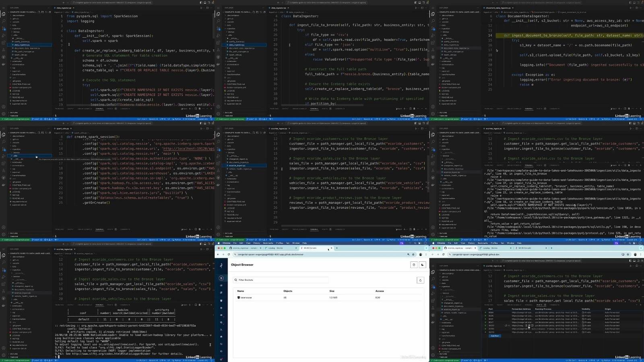Screen dimensions: 644x362
Task: Select highlighted utils folder in spark_utils.py frame
Action: pyautogui.click(x=30, y=156)
